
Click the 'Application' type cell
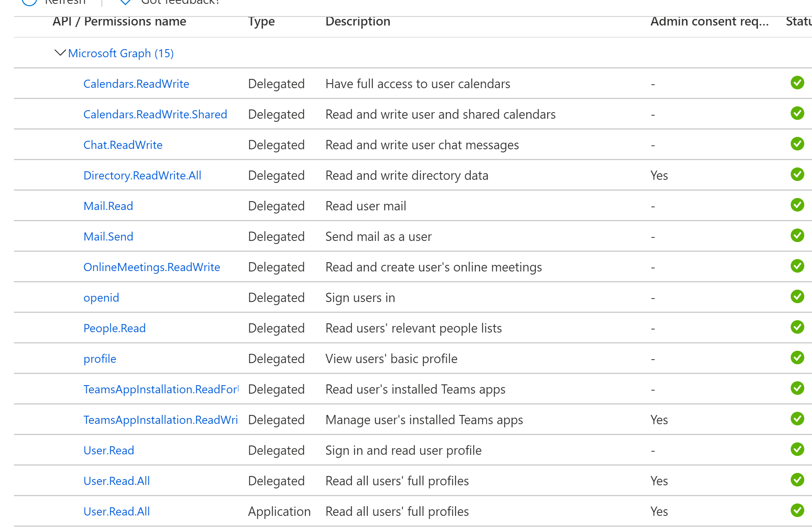[279, 511]
